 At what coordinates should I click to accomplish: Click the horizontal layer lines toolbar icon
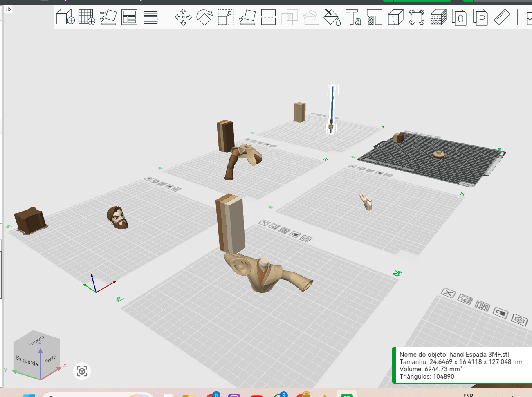(x=150, y=17)
